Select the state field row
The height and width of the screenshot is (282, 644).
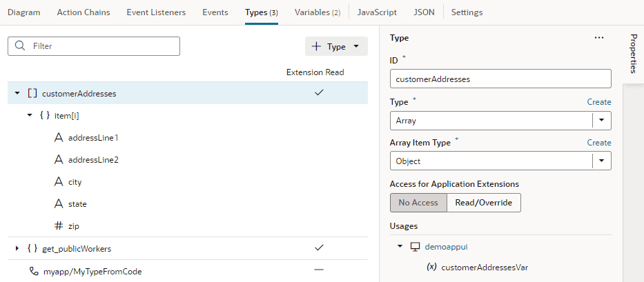click(188, 203)
